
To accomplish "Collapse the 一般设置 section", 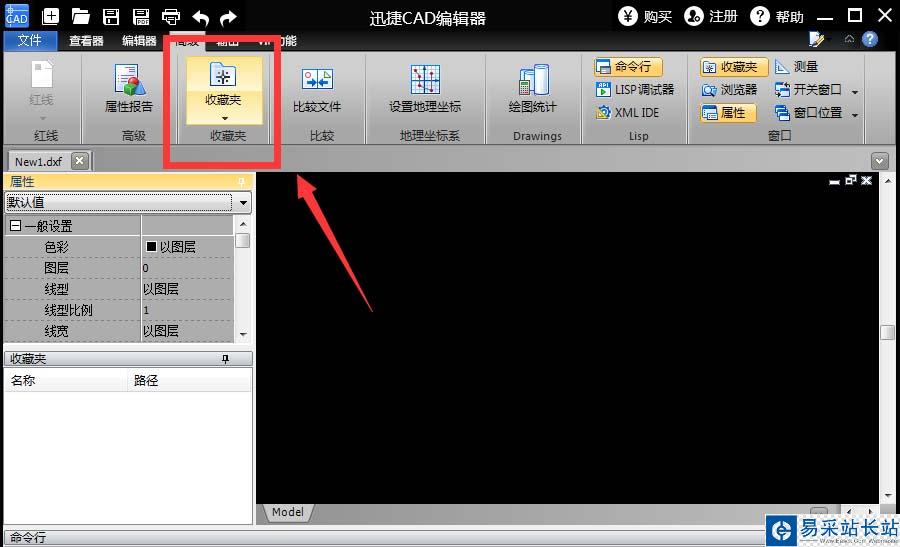I will pos(15,226).
